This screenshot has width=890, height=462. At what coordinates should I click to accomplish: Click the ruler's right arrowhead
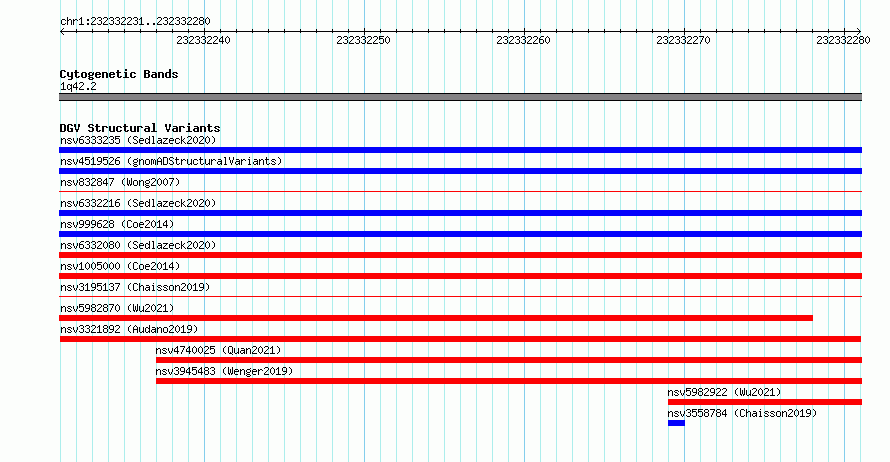click(x=859, y=32)
